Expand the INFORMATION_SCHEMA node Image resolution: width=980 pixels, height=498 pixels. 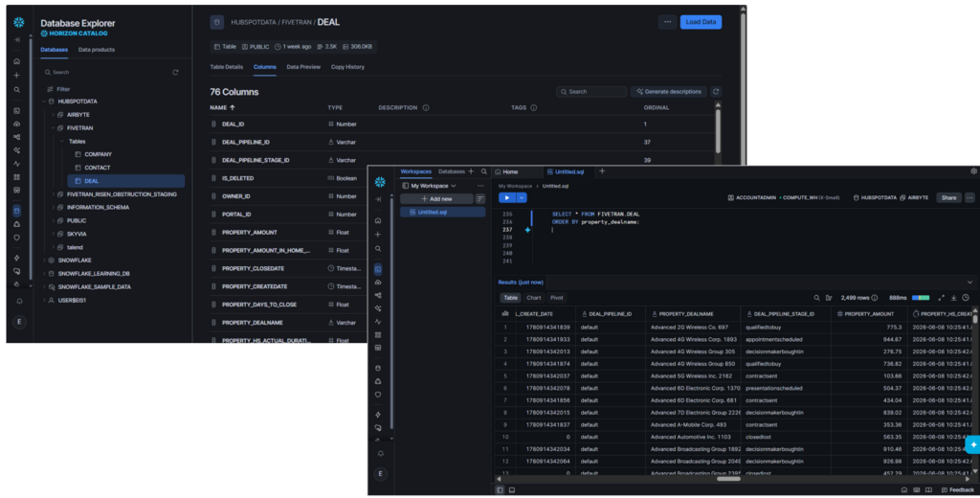point(54,208)
